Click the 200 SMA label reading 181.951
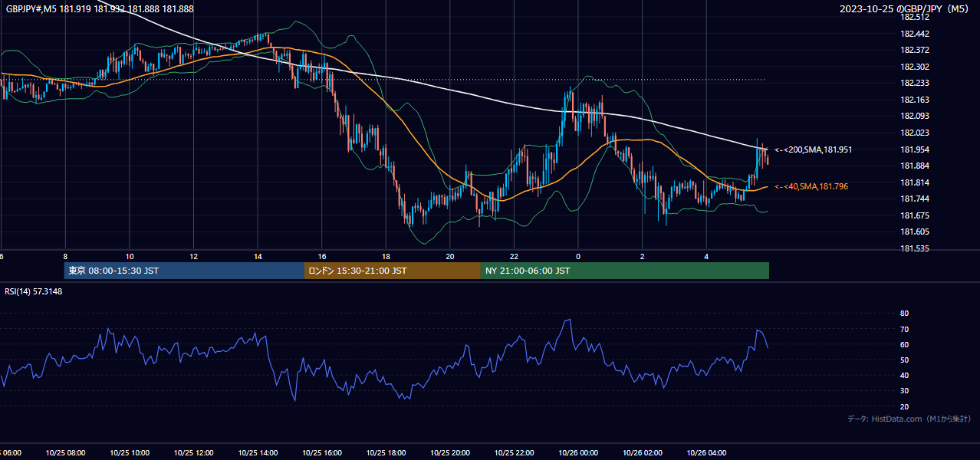The height and width of the screenshot is (460, 980). (813, 149)
